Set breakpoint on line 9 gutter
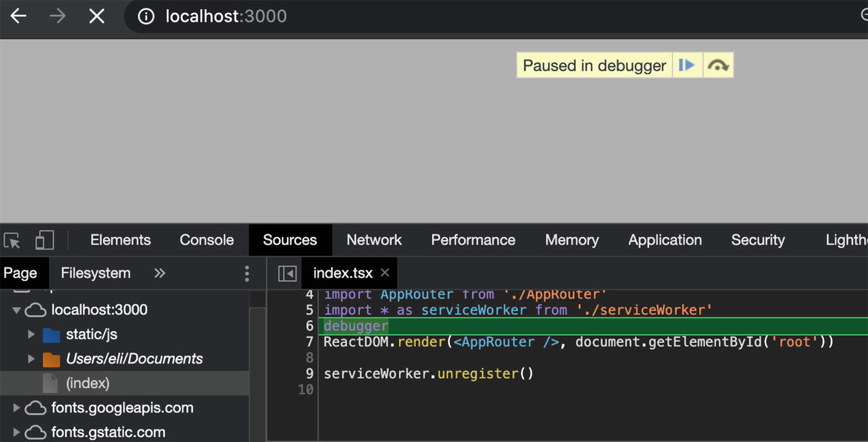Viewport: 868px width, 442px height. pos(309,374)
